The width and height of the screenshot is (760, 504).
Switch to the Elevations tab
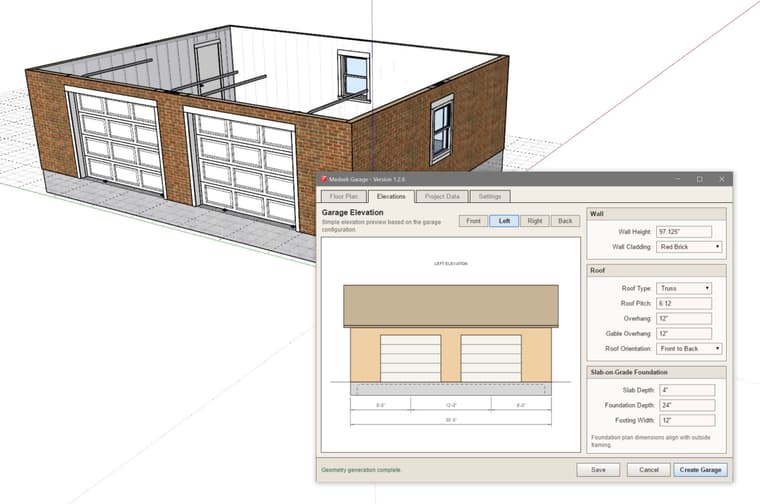click(x=391, y=196)
